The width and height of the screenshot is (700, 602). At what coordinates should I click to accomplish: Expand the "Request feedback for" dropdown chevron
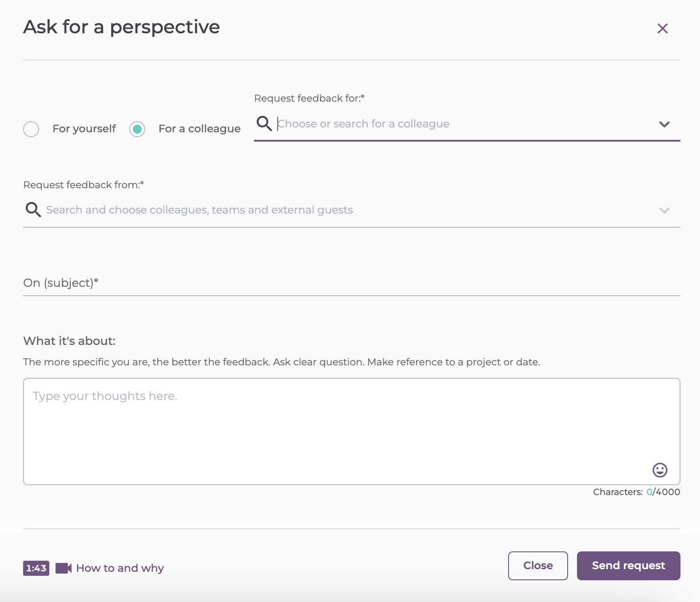pos(664,124)
